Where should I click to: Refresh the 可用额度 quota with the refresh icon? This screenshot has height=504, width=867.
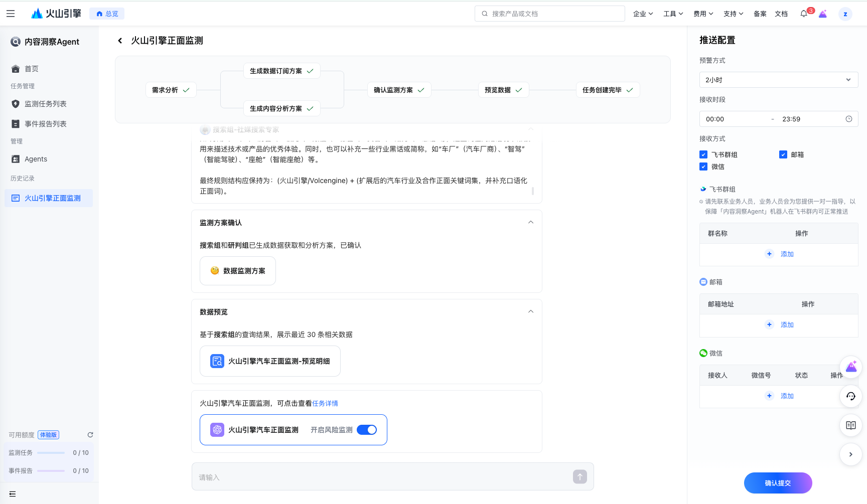(90, 435)
